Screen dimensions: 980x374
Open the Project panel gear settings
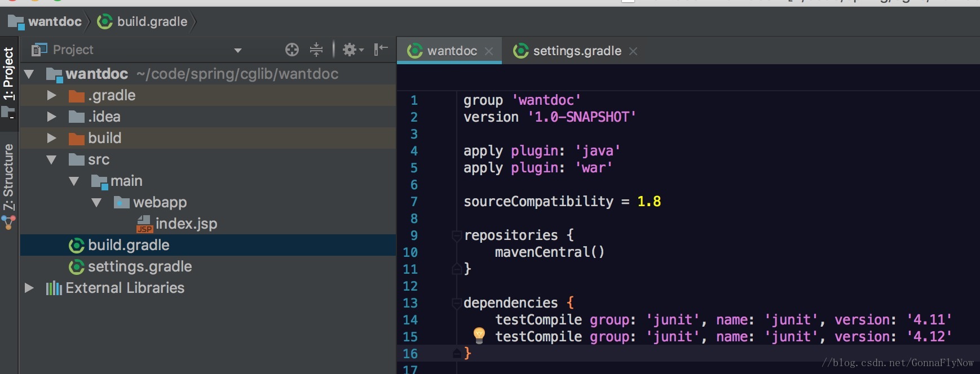click(353, 50)
